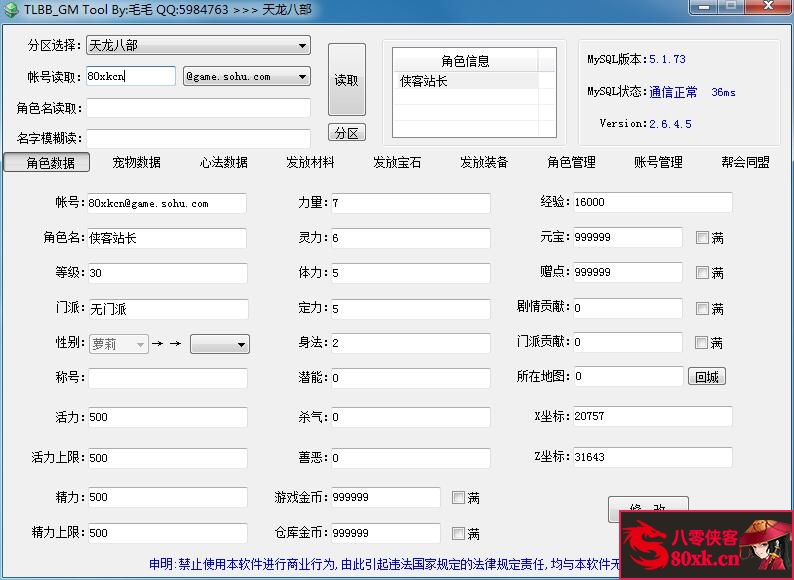
Task: Focus the 角色名读取 input field
Action: point(198,108)
